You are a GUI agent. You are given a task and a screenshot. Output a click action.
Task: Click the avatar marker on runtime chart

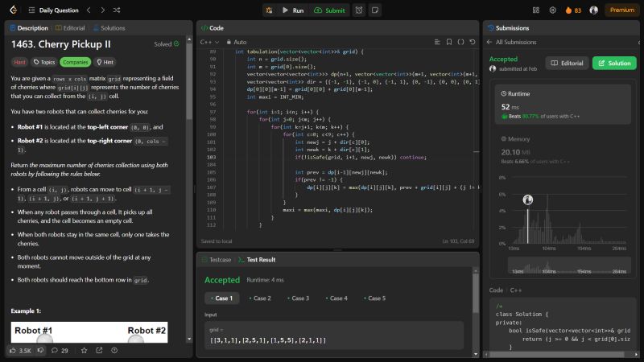pos(528,200)
